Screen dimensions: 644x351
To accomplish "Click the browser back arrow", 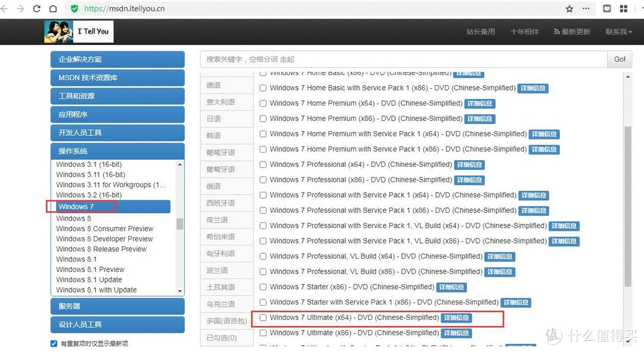I will click(x=4, y=8).
